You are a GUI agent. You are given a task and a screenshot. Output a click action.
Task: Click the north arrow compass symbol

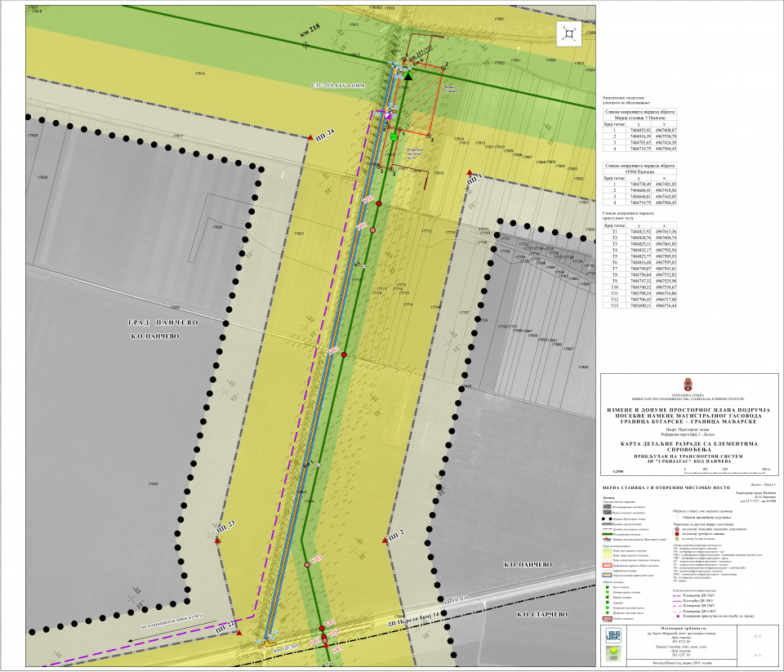[x=569, y=34]
